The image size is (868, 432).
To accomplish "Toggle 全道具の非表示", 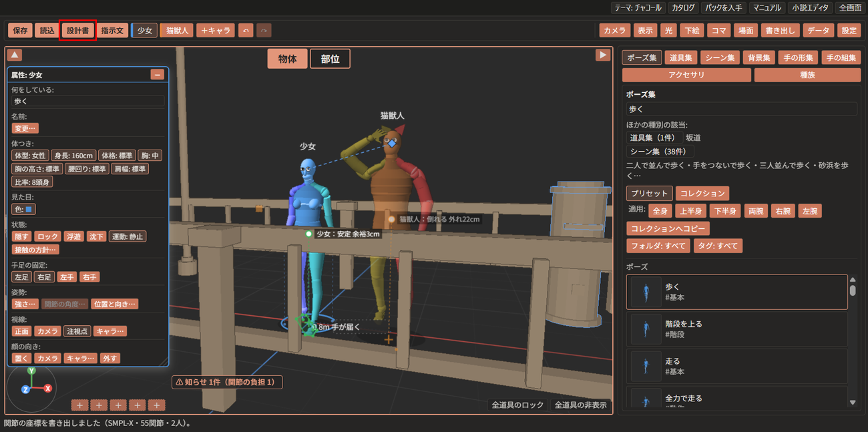I will click(581, 405).
